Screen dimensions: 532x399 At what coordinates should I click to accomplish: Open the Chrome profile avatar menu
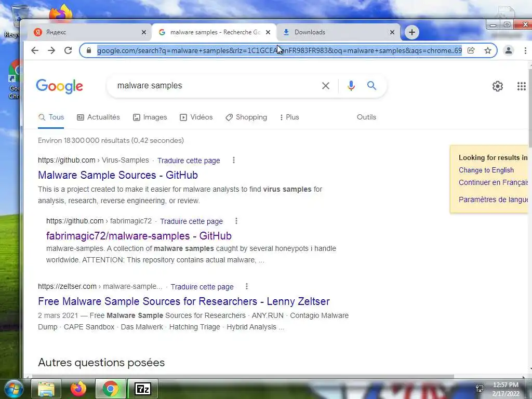pyautogui.click(x=509, y=50)
